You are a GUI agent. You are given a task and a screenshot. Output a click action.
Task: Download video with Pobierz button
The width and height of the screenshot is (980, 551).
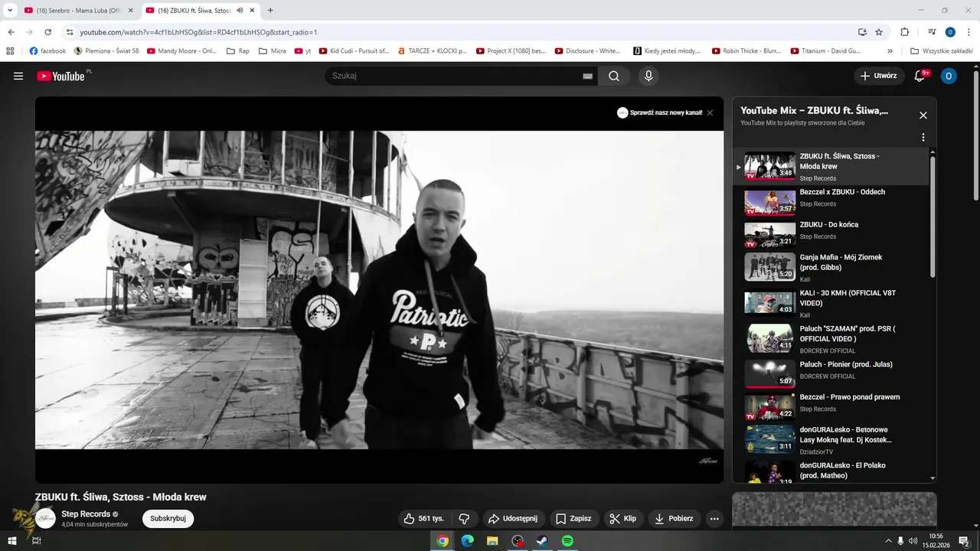click(674, 518)
